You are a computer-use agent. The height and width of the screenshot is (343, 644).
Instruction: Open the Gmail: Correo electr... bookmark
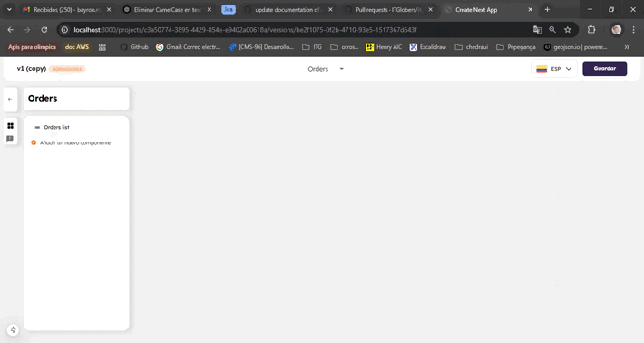click(188, 47)
